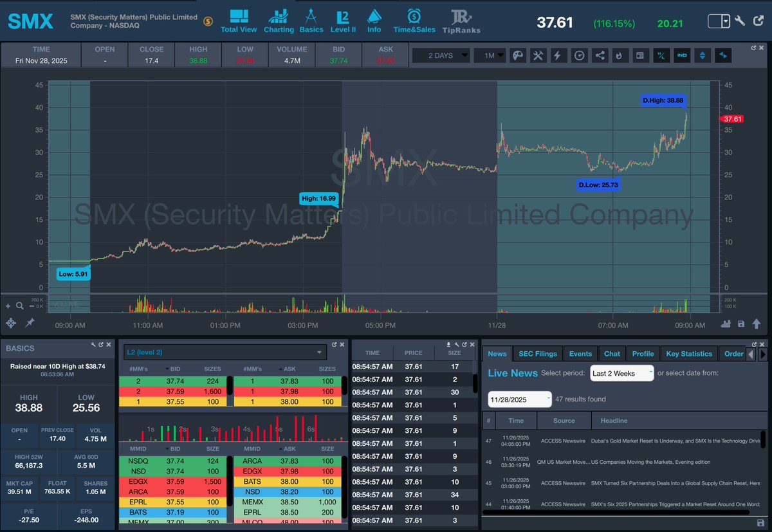
Task: Switch to the SEC Filings tab
Action: click(x=538, y=353)
